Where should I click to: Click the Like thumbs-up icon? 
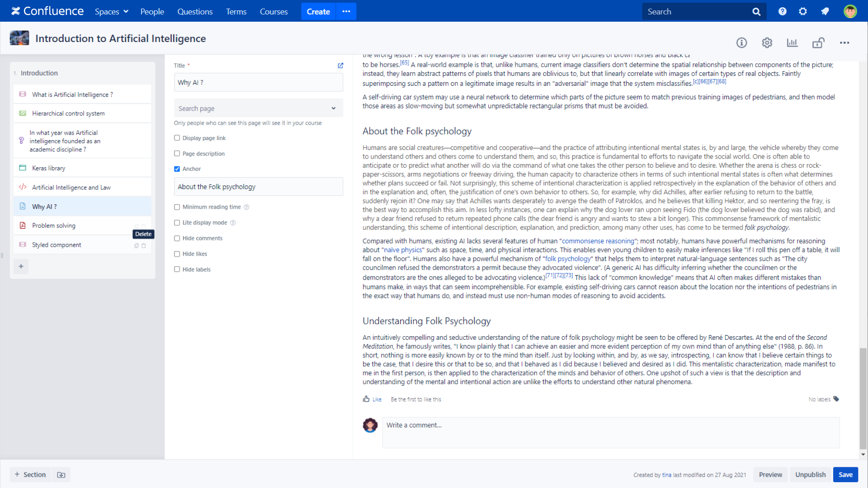366,399
